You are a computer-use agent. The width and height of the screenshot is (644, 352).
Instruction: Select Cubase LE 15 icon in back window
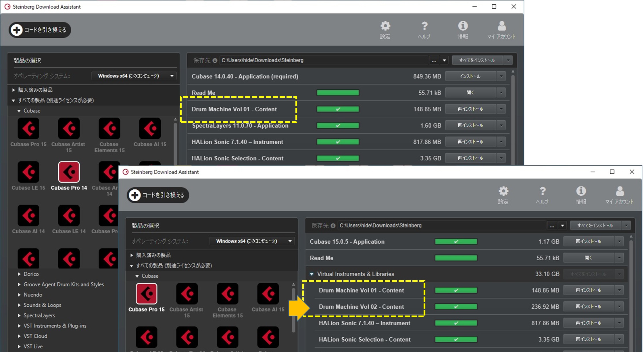coord(28,172)
